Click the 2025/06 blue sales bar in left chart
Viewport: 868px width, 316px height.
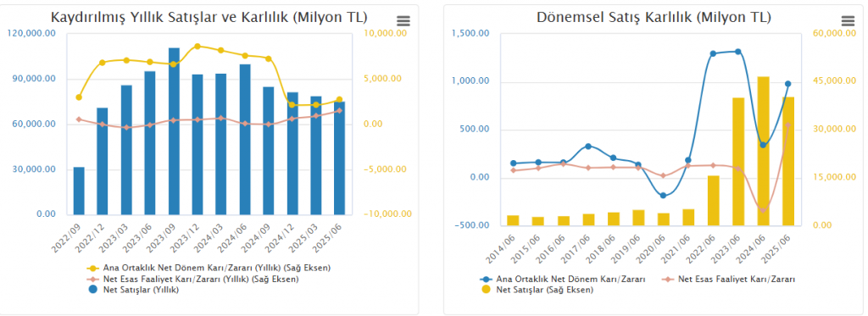339,158
